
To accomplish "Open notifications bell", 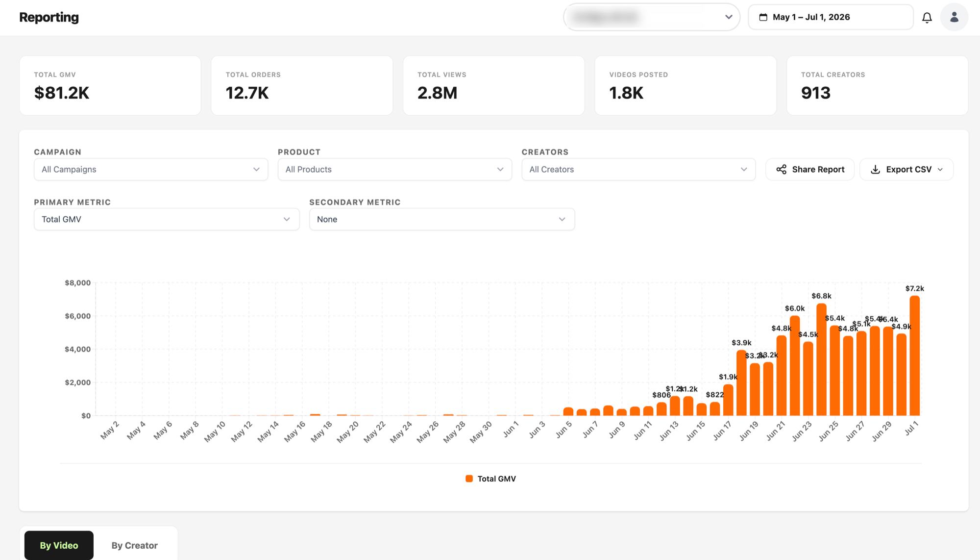I will point(927,18).
